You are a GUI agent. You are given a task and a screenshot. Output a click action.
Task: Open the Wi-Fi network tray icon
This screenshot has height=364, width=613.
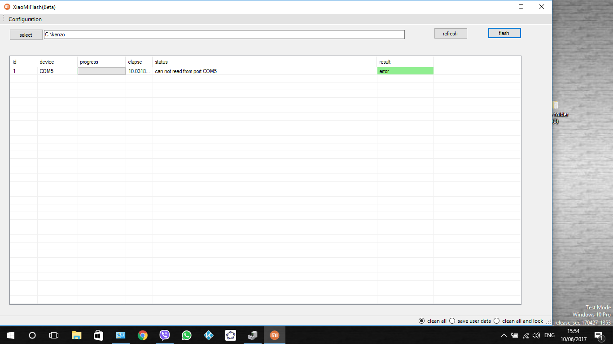[525, 335]
